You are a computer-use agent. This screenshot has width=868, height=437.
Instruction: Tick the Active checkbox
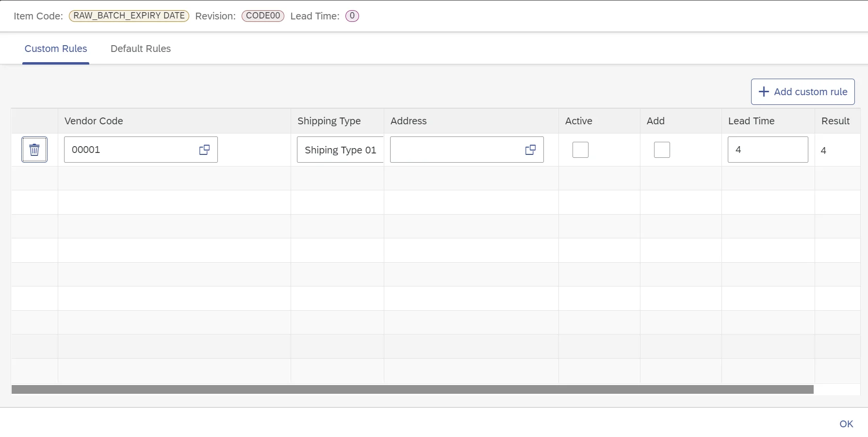tap(580, 150)
